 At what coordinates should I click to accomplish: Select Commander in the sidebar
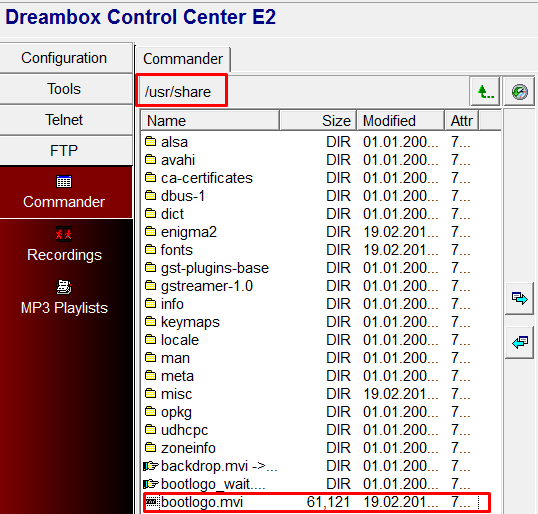[x=66, y=192]
